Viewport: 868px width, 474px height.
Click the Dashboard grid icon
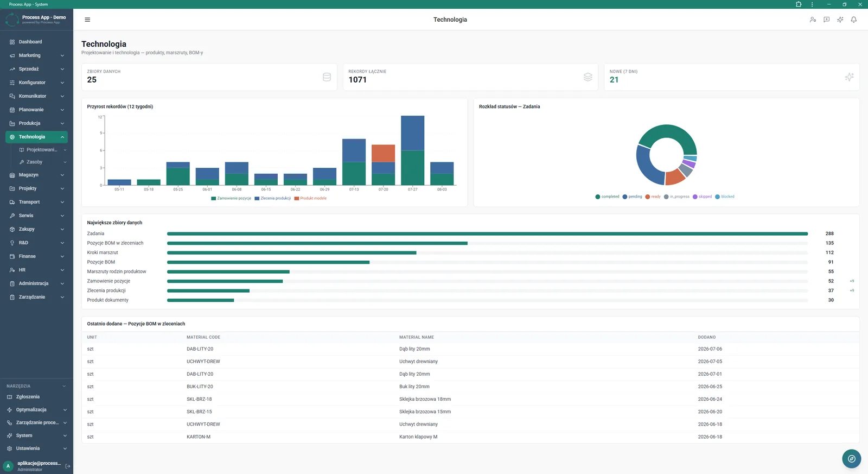pos(12,42)
